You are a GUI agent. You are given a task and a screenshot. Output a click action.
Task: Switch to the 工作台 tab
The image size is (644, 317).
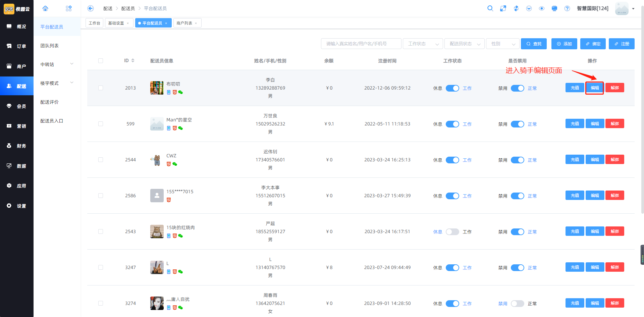[x=95, y=23]
